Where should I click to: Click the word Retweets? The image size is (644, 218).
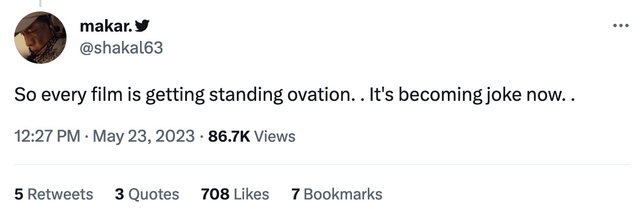(60, 194)
